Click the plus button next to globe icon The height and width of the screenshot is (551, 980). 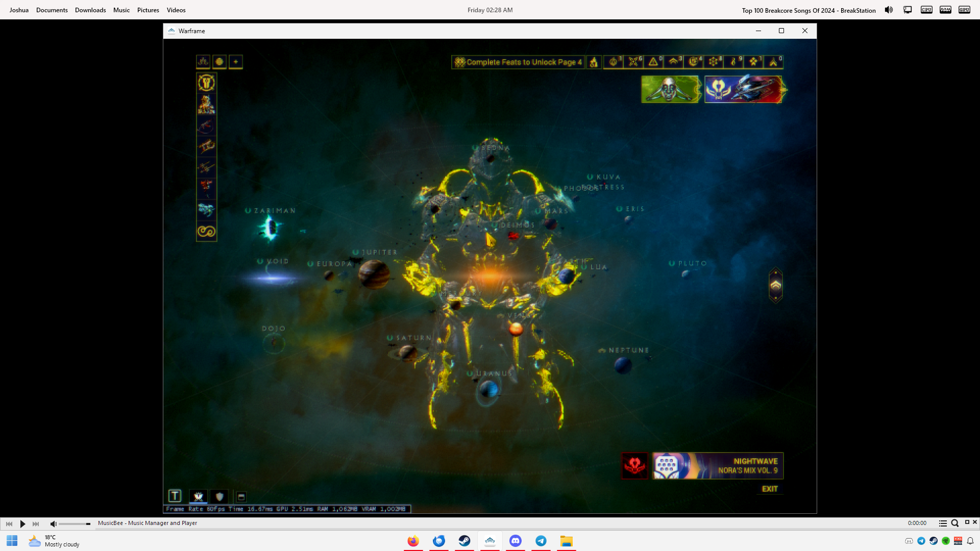tap(236, 62)
